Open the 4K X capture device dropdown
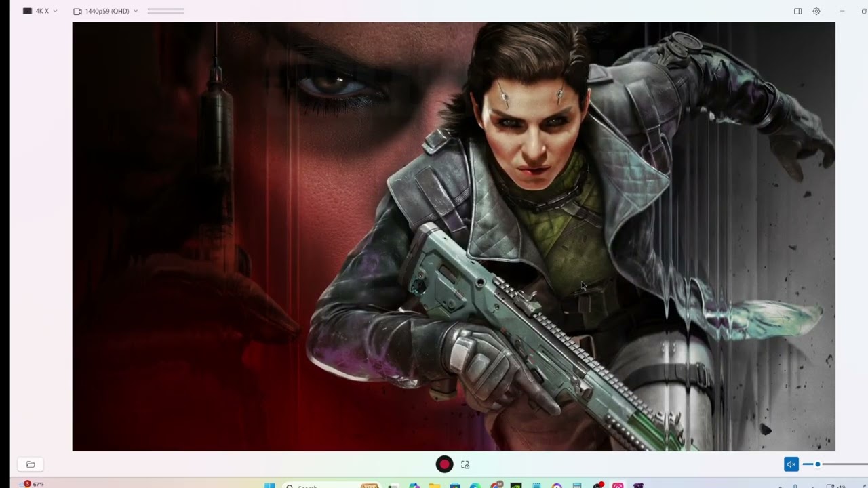 [40, 12]
